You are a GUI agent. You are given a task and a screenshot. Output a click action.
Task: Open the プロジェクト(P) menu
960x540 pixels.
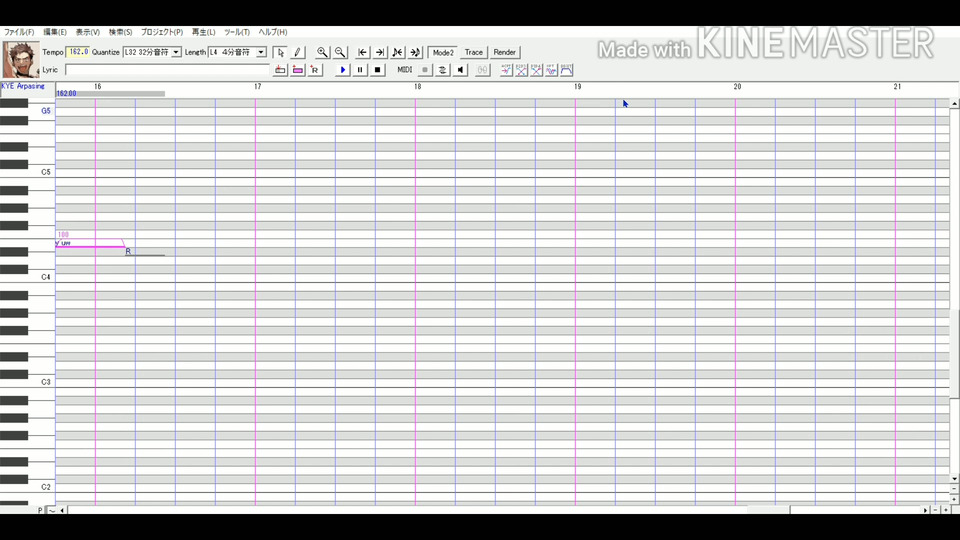coord(162,32)
